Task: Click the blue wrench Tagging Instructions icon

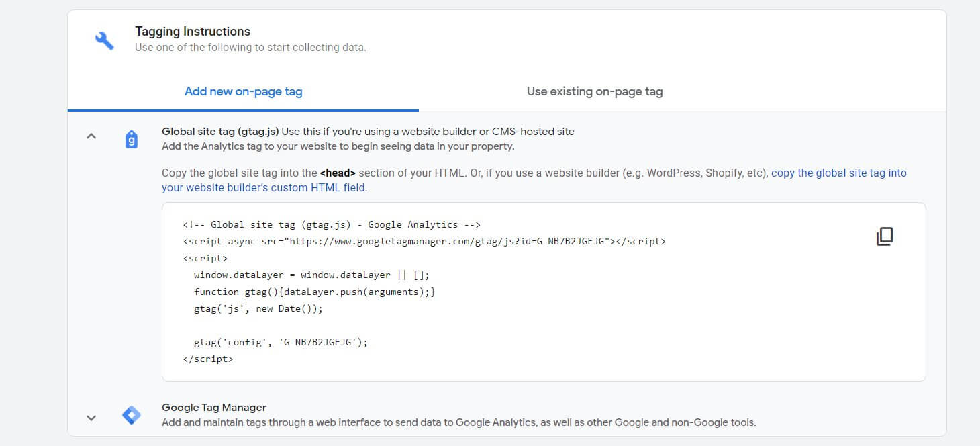Action: pyautogui.click(x=104, y=38)
